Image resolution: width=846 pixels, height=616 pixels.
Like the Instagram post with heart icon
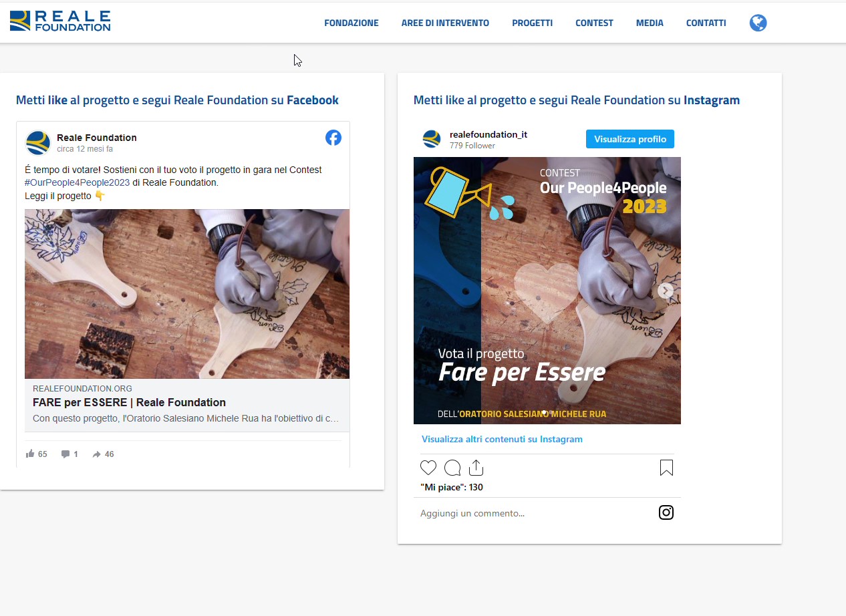click(x=428, y=468)
